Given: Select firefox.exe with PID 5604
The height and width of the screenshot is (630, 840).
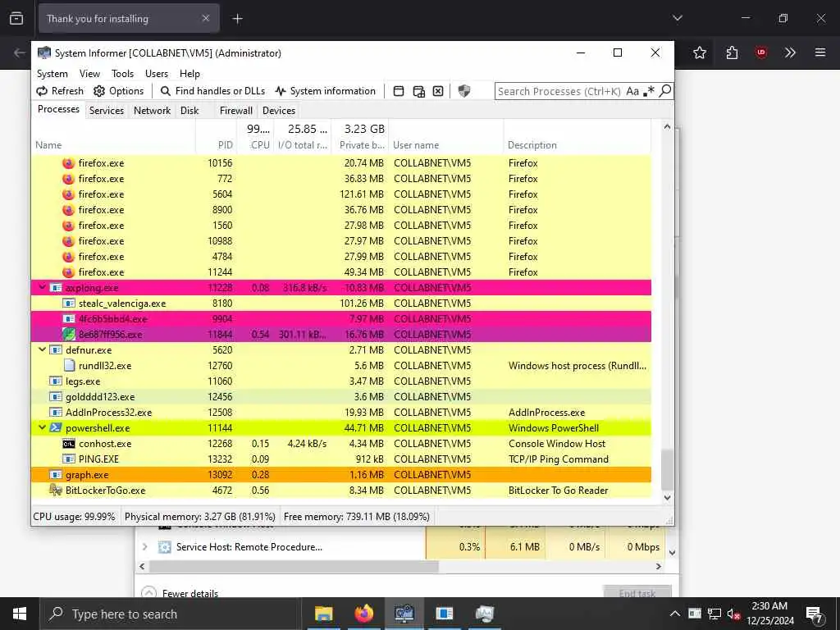Looking at the screenshot, I should (341, 194).
